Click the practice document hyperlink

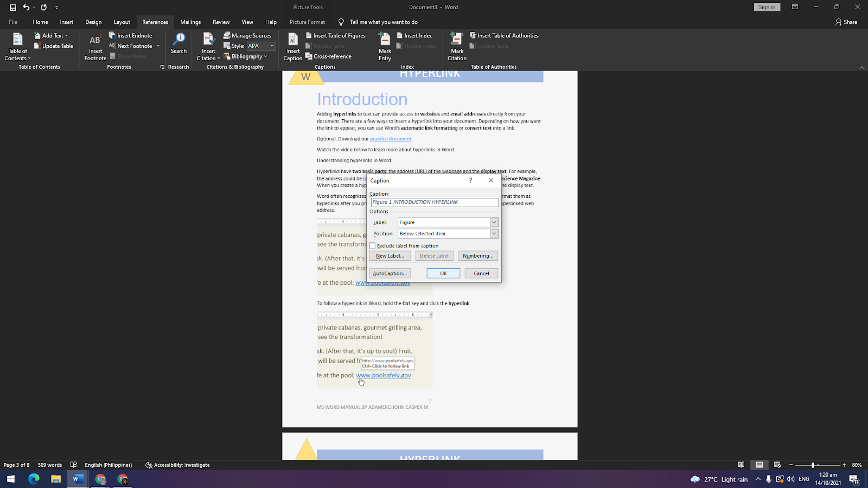391,139
